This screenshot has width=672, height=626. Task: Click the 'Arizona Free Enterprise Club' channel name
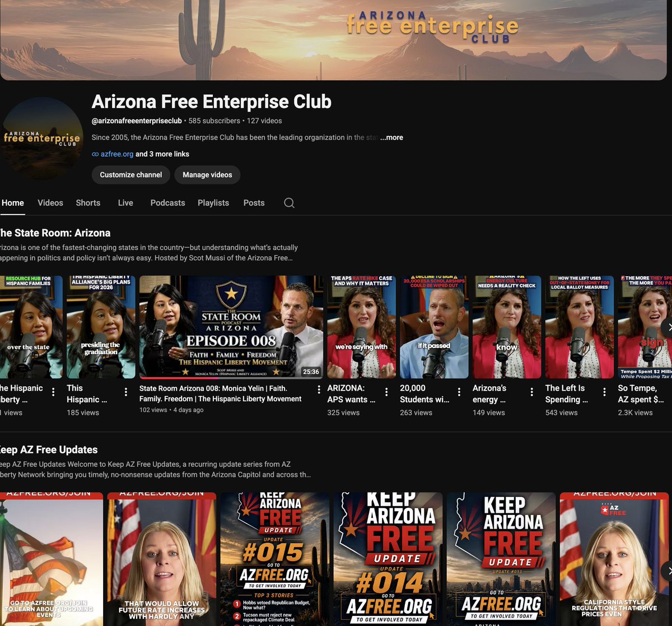212,101
